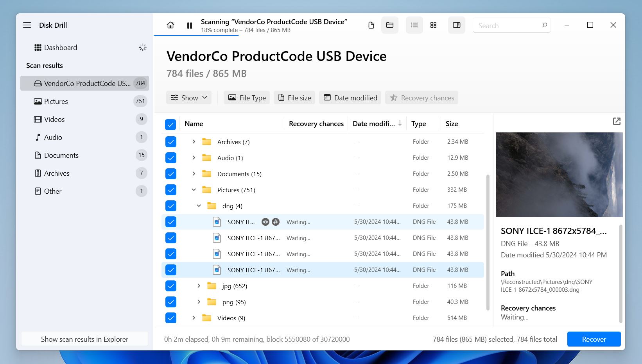Open Pictures category in sidebar
Viewport: 642px width, 364px height.
[x=56, y=102]
